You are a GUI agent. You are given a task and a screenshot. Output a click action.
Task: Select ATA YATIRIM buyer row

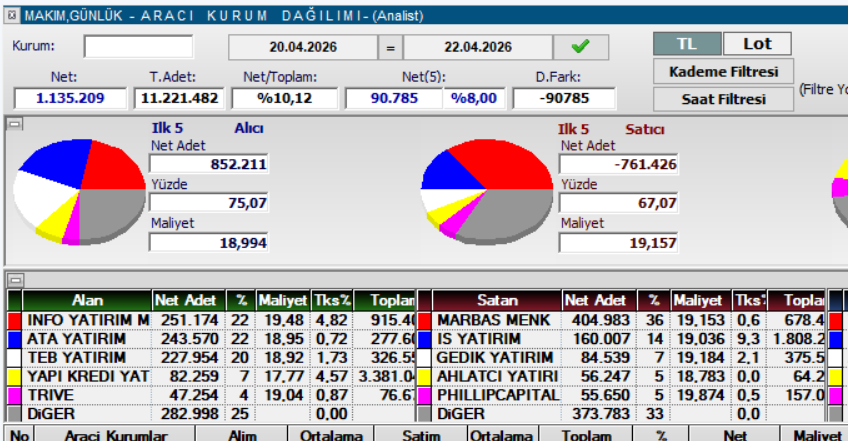pos(211,339)
